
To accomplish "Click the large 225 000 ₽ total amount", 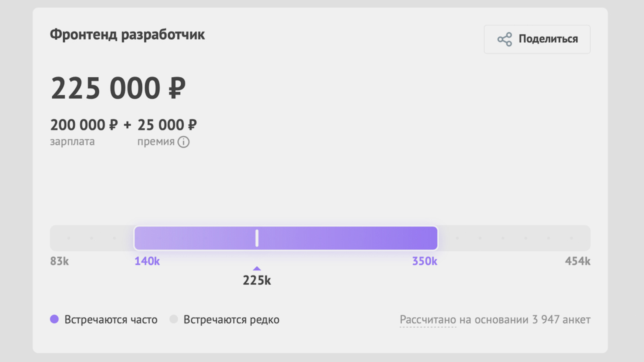I will pyautogui.click(x=118, y=88).
